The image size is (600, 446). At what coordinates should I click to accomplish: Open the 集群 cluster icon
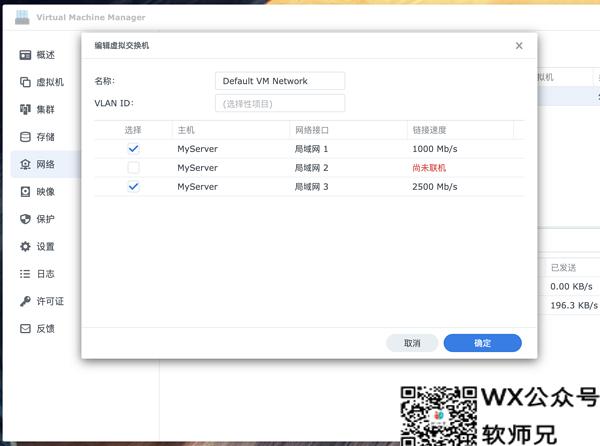coord(26,109)
